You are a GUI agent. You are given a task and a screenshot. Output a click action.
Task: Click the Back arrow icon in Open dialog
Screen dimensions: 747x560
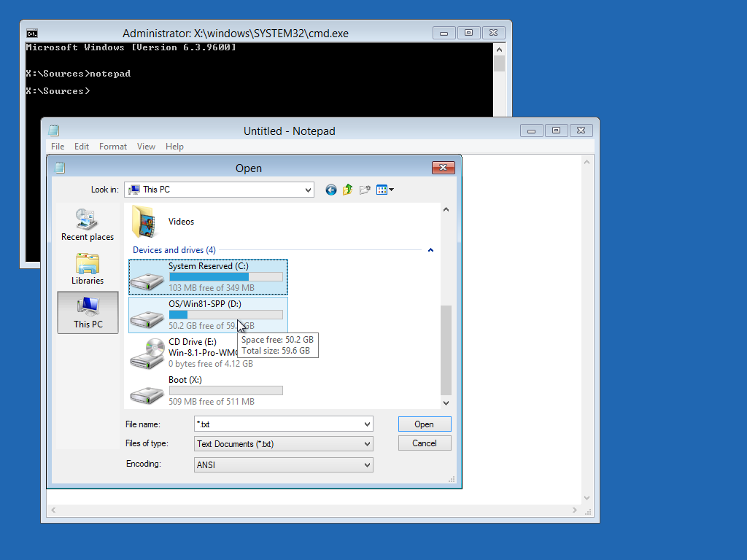click(x=331, y=190)
